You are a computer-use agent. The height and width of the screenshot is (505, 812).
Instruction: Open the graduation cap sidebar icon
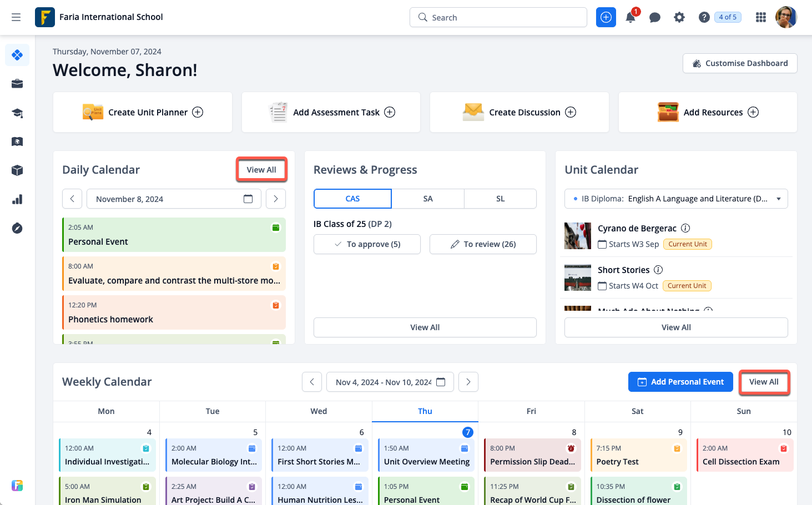click(17, 113)
